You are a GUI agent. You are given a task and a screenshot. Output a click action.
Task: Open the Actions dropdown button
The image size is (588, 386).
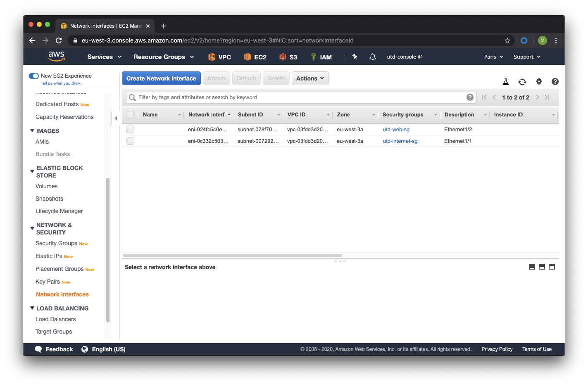(310, 78)
